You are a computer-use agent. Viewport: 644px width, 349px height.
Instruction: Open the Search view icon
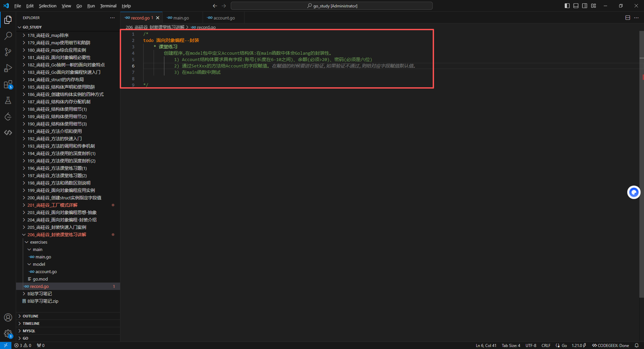[x=8, y=36]
